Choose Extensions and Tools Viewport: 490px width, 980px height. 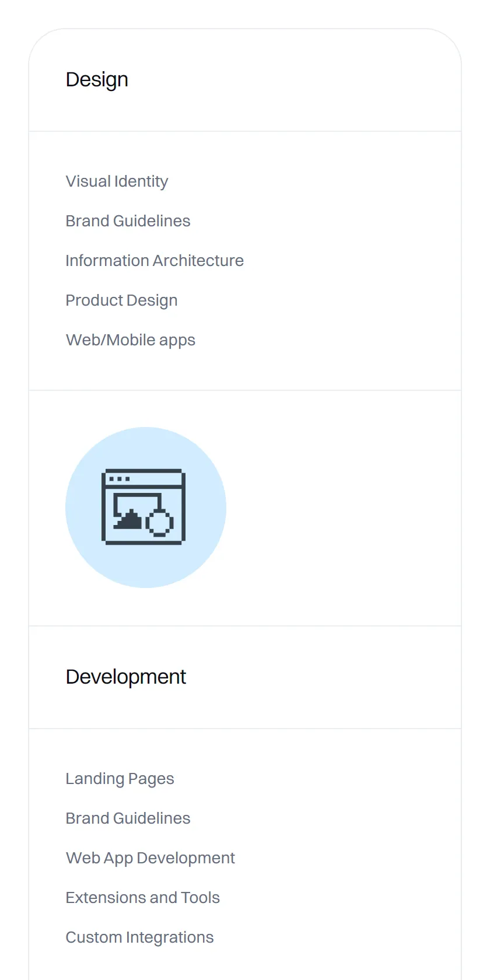[x=142, y=898]
